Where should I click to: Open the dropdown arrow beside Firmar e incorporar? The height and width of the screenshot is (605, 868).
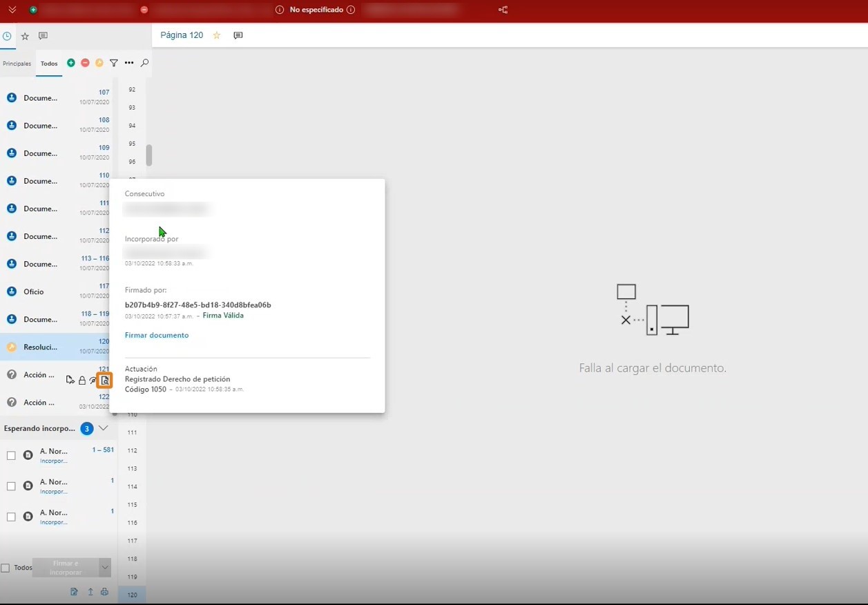[x=105, y=568]
